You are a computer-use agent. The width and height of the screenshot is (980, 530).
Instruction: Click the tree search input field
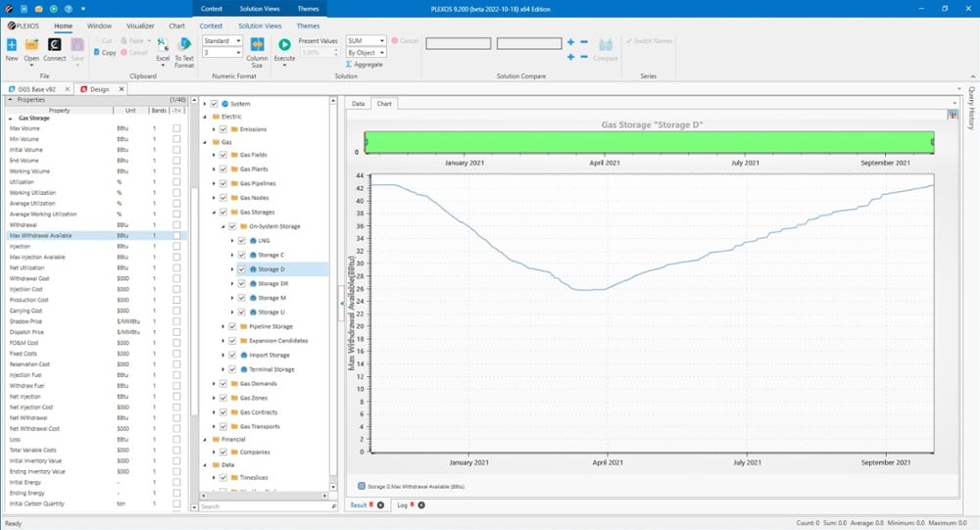pyautogui.click(x=265, y=506)
